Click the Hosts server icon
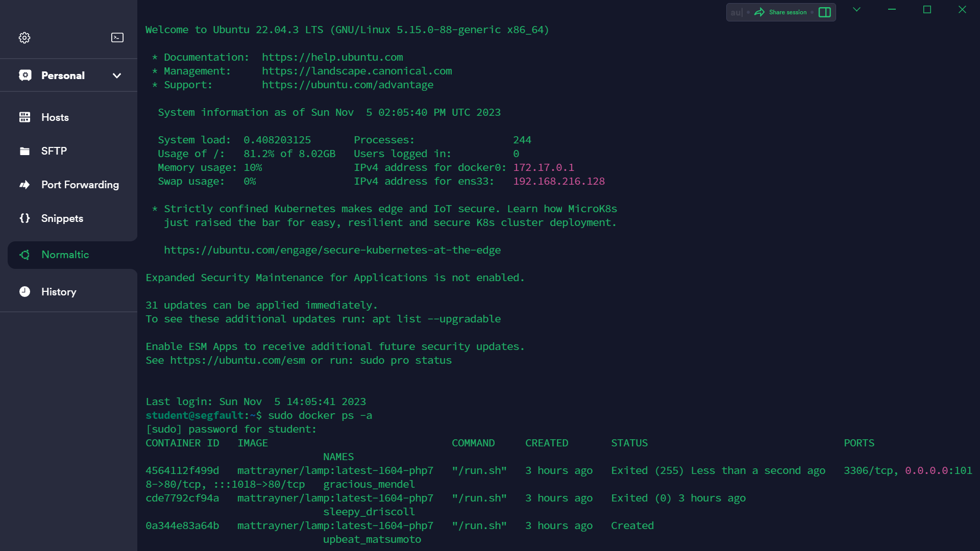 [x=24, y=117]
